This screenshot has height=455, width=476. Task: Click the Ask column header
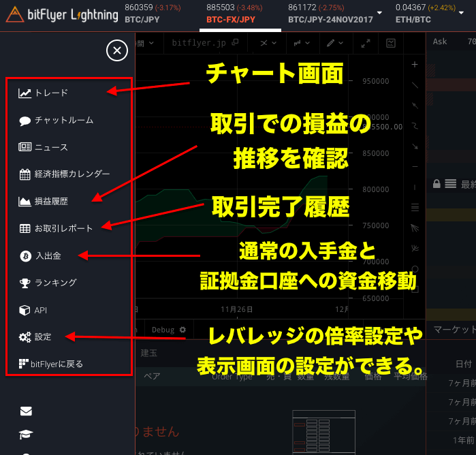click(440, 42)
